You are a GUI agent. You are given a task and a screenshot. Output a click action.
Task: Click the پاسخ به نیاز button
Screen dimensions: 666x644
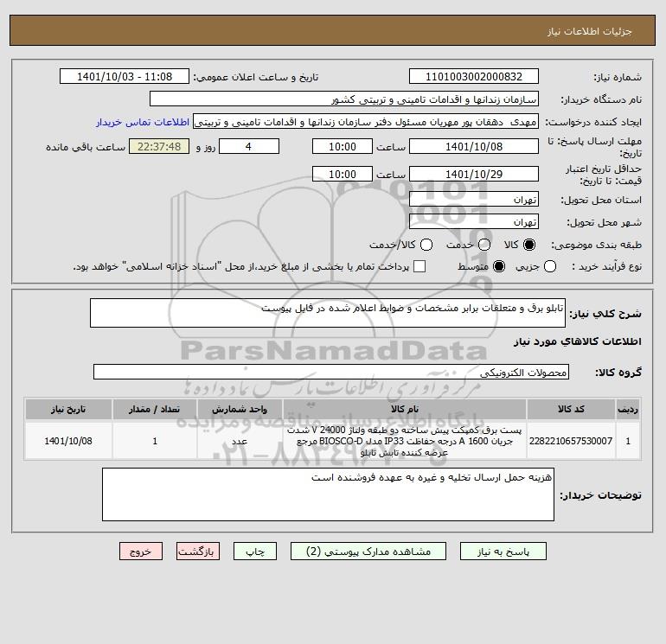click(503, 551)
